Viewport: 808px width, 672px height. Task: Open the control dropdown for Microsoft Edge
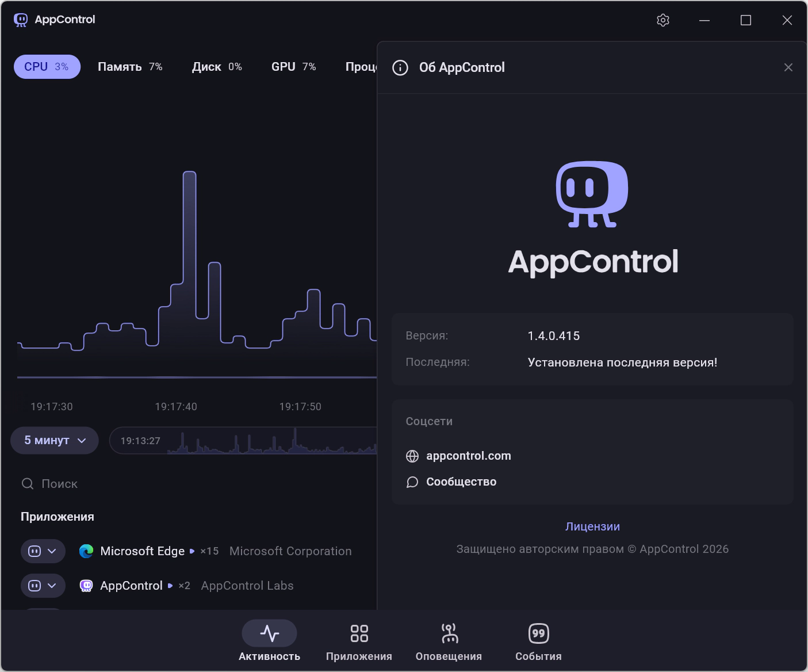[43, 551]
